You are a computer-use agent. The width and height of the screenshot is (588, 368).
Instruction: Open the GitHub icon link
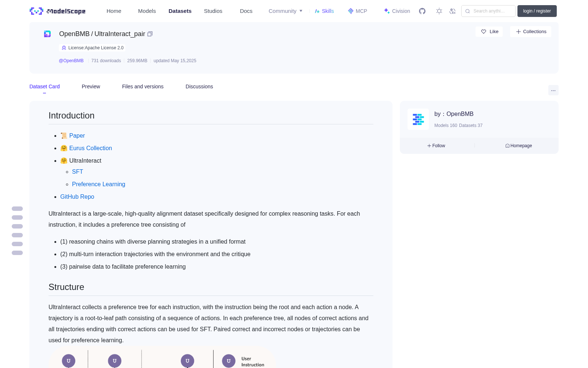pos(422,11)
